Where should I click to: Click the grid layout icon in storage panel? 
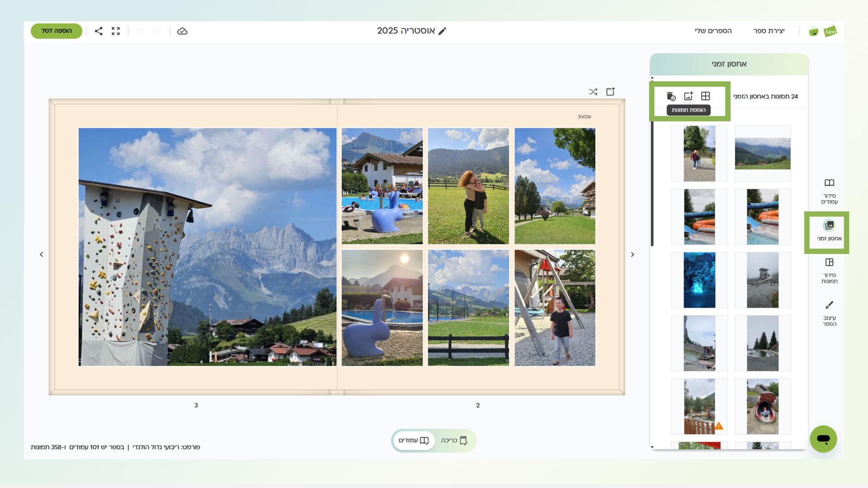click(705, 96)
